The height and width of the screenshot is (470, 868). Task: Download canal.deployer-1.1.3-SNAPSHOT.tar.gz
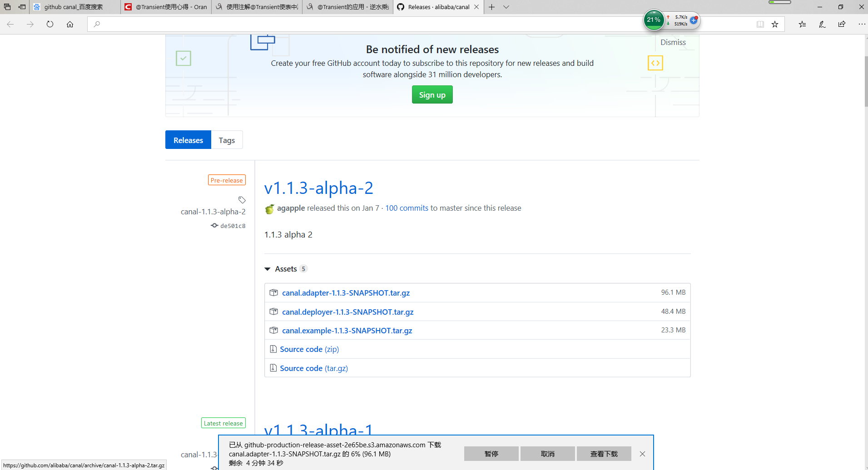coord(347,312)
